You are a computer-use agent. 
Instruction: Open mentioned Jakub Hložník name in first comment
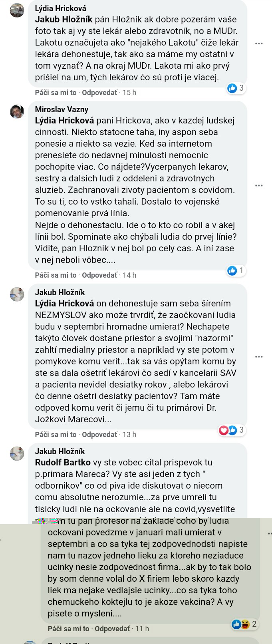click(x=64, y=19)
